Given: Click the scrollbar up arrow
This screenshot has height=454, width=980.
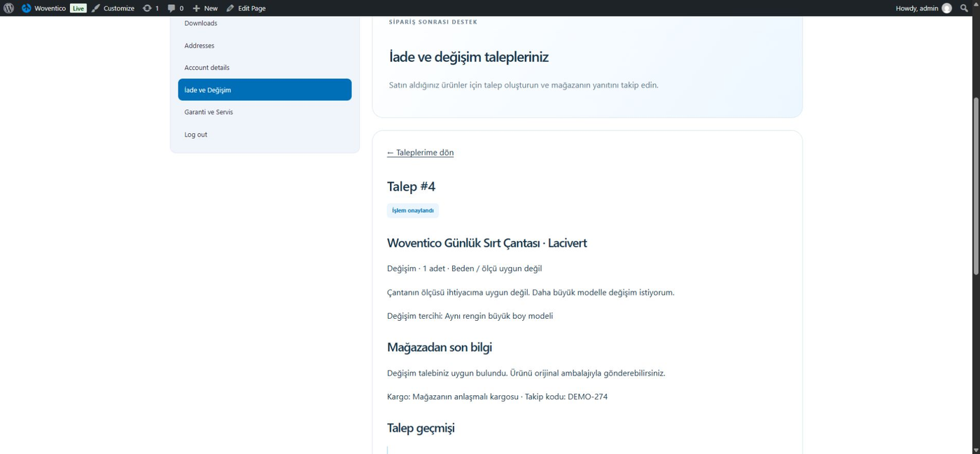Looking at the screenshot, I should click(976, 4).
